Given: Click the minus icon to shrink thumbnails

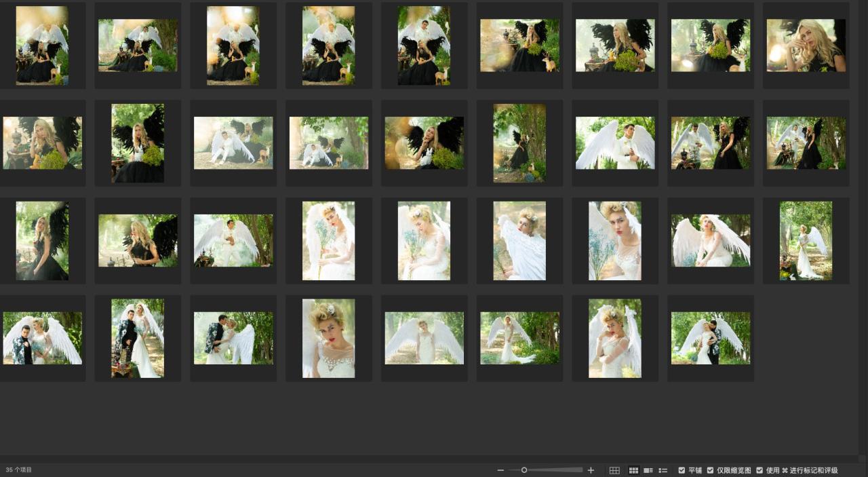Looking at the screenshot, I should point(500,470).
